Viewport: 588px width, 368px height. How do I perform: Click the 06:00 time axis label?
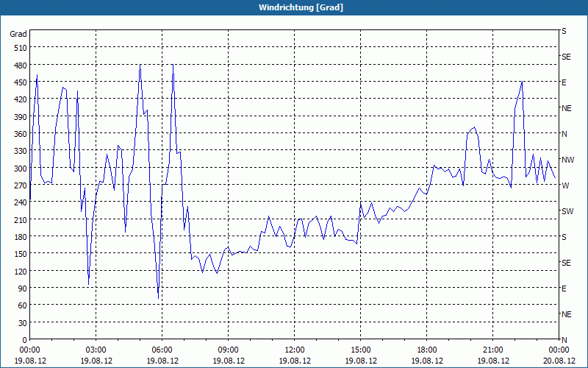coord(162,350)
